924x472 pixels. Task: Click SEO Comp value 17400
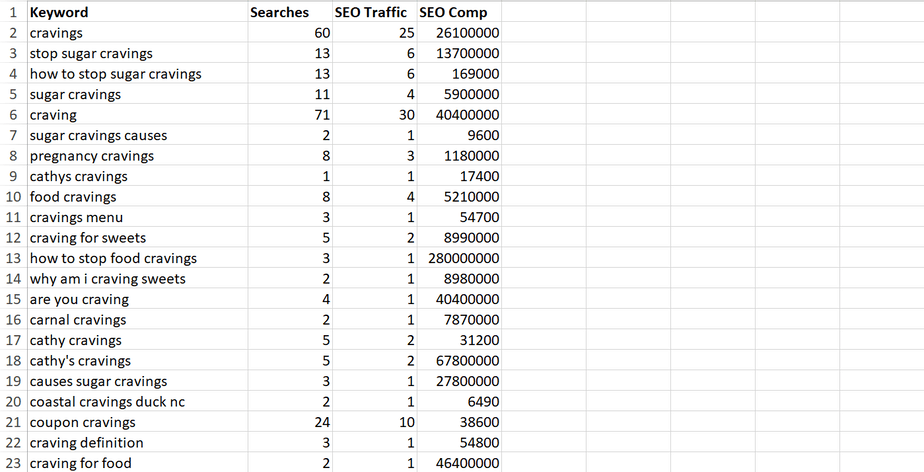[x=459, y=176]
